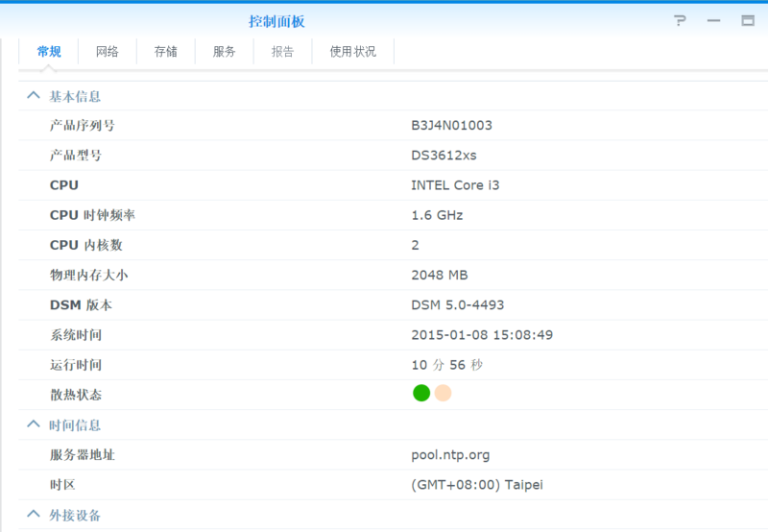Click the 运行时间 label
Image resolution: width=768 pixels, height=532 pixels.
(76, 365)
